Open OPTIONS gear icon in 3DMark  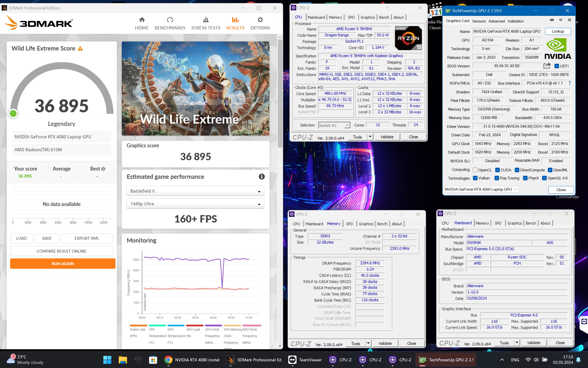click(x=260, y=20)
